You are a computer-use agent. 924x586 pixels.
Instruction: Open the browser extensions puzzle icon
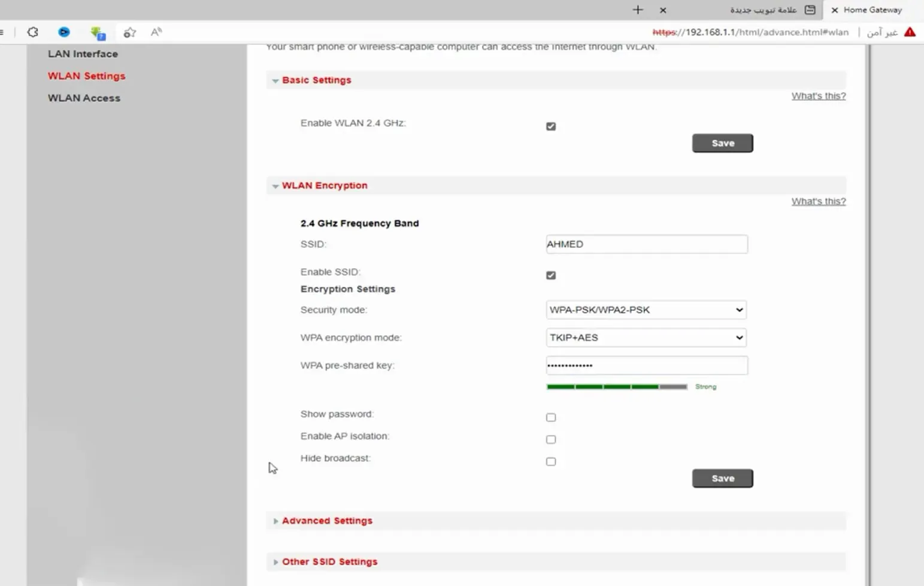click(x=33, y=32)
